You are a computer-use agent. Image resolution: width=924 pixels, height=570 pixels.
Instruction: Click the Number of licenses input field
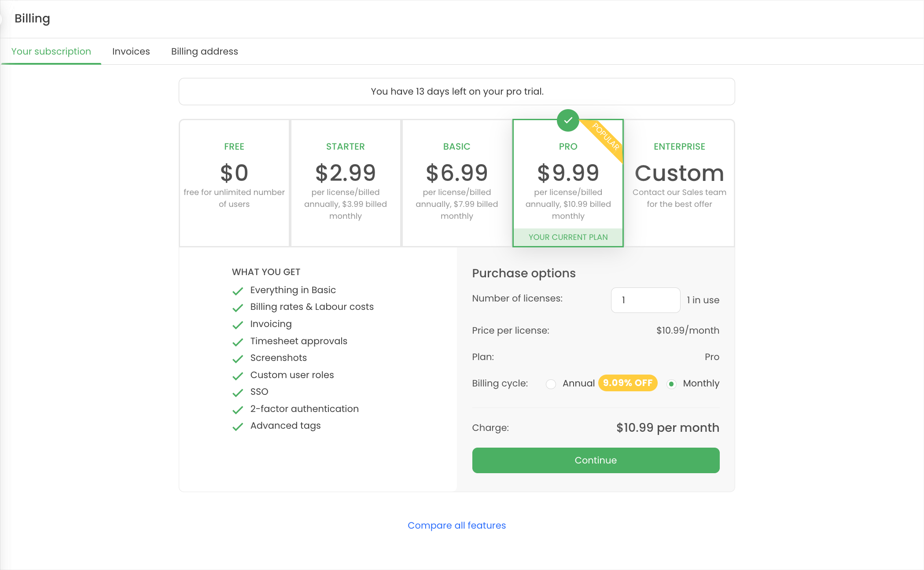pyautogui.click(x=645, y=300)
